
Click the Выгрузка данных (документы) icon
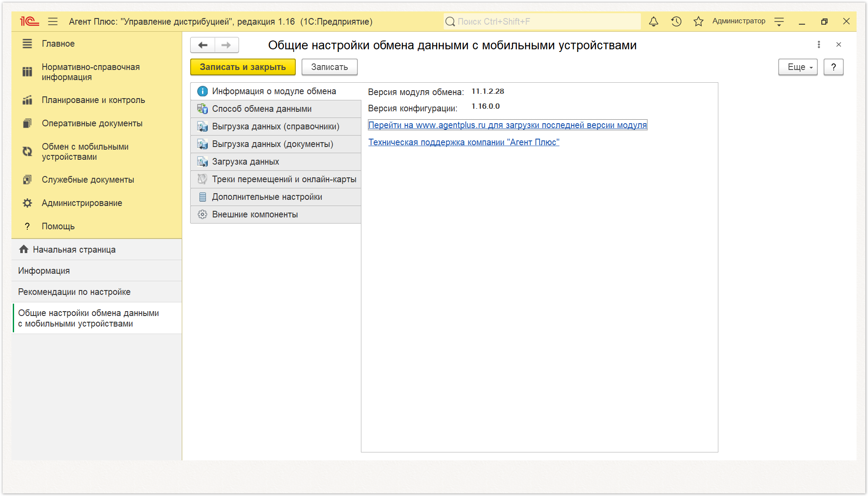click(x=202, y=144)
